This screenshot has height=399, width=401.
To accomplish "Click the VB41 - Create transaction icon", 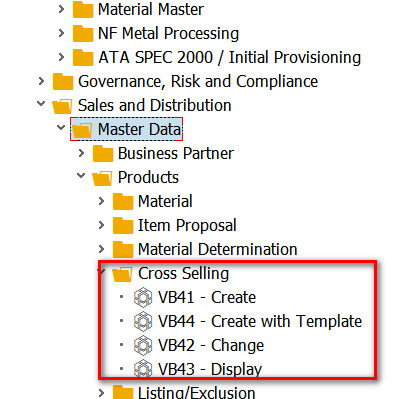I will pyautogui.click(x=143, y=297).
